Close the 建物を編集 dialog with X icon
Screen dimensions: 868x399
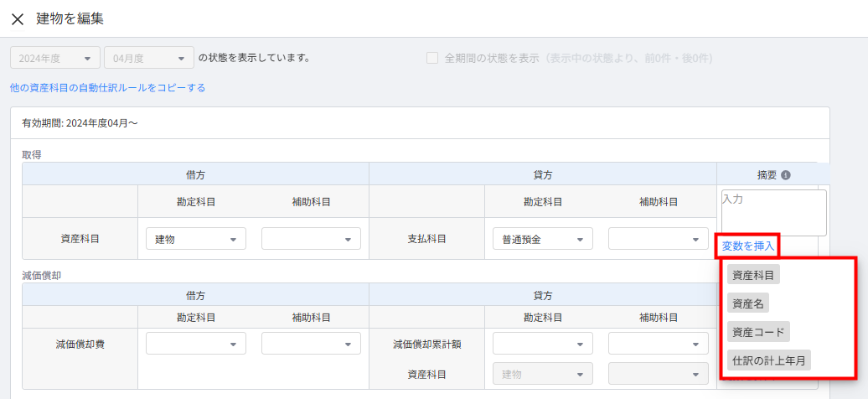pos(17,18)
